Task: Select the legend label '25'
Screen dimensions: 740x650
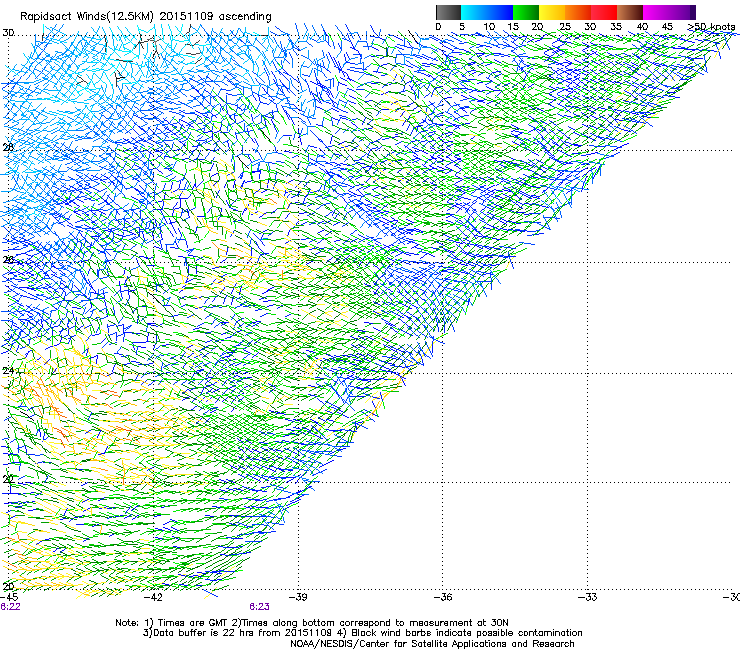Action: (565, 27)
